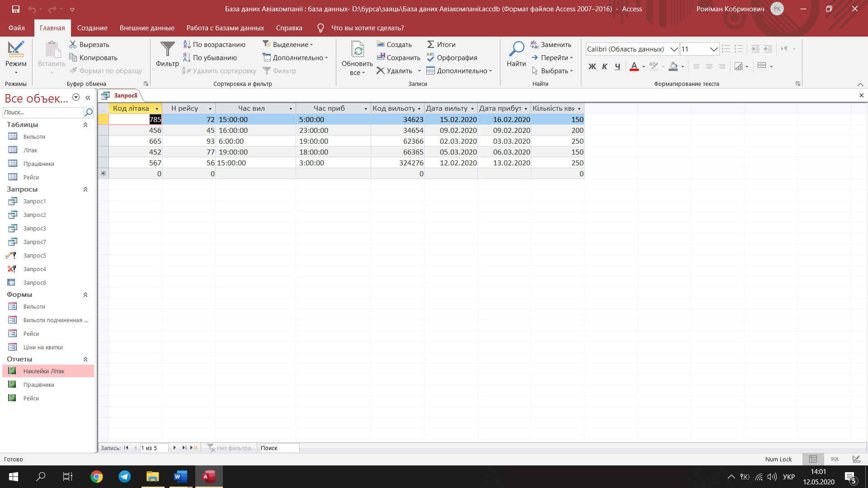
Task: Click the Сохранить record button
Action: [399, 57]
